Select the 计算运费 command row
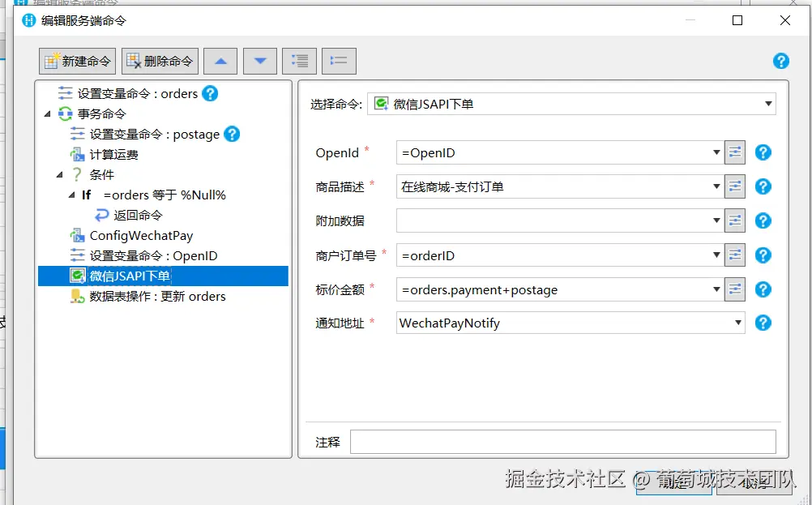 113,155
